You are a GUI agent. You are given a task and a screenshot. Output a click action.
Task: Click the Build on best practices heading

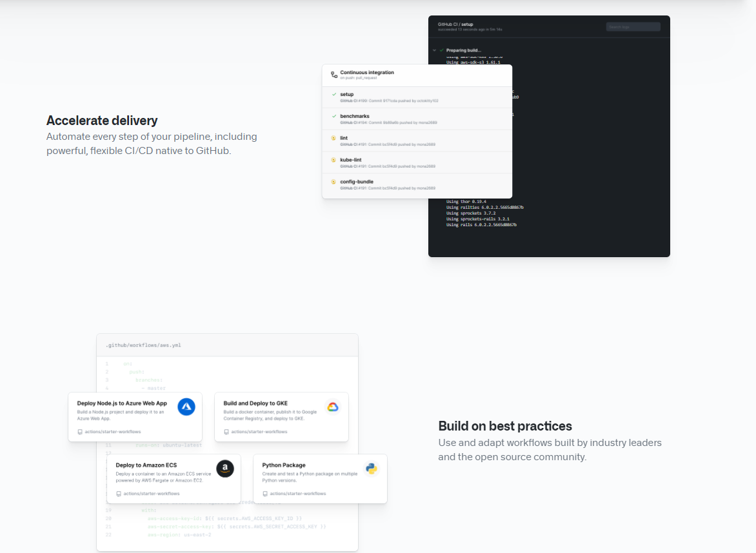tap(505, 426)
